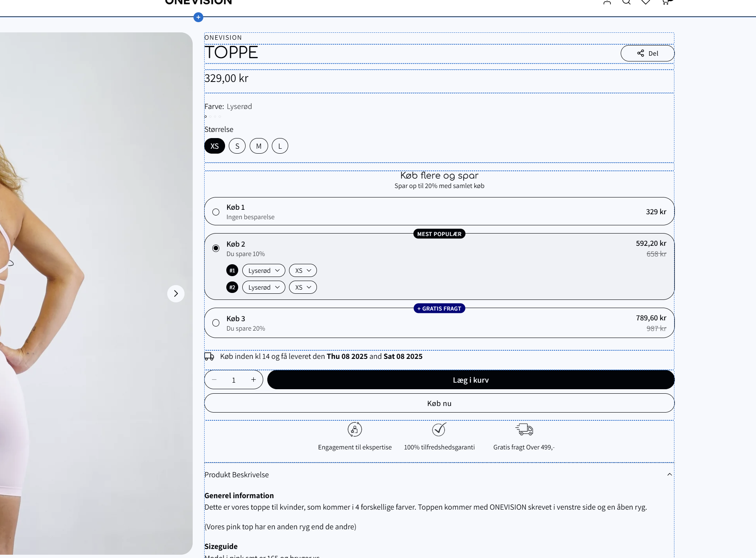Screen dimensions: 756x558
Task: Click the blue plus add-section button
Action: [x=198, y=17]
